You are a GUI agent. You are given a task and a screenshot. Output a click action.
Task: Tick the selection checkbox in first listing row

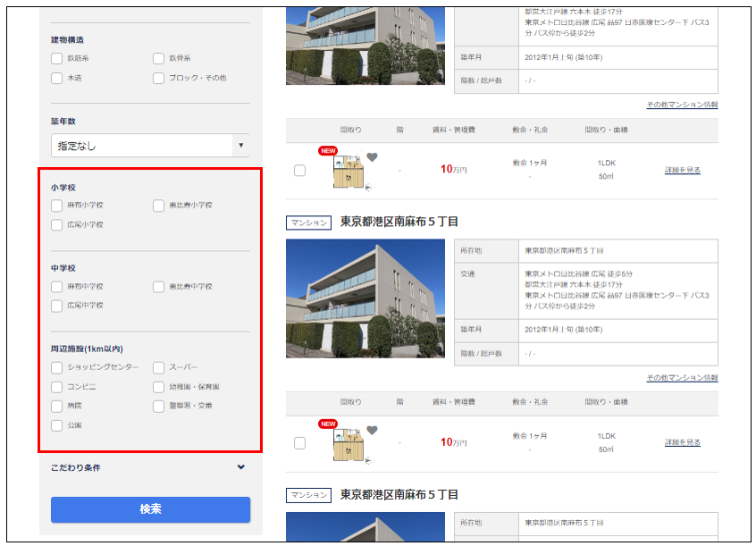click(299, 170)
